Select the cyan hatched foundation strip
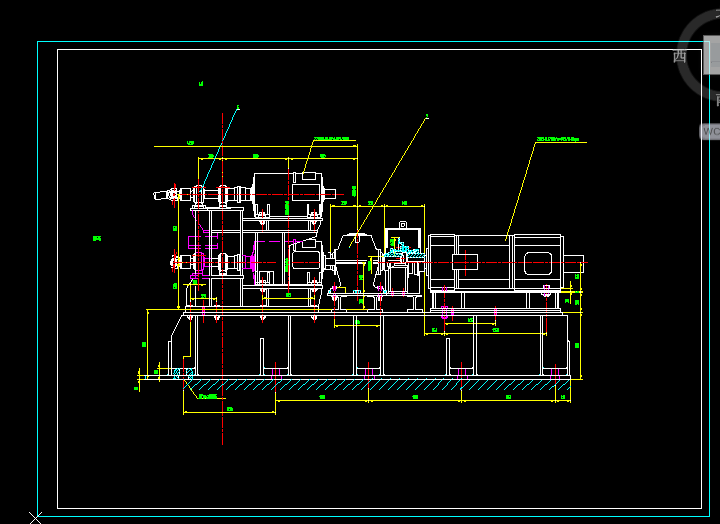 [x=377, y=385]
